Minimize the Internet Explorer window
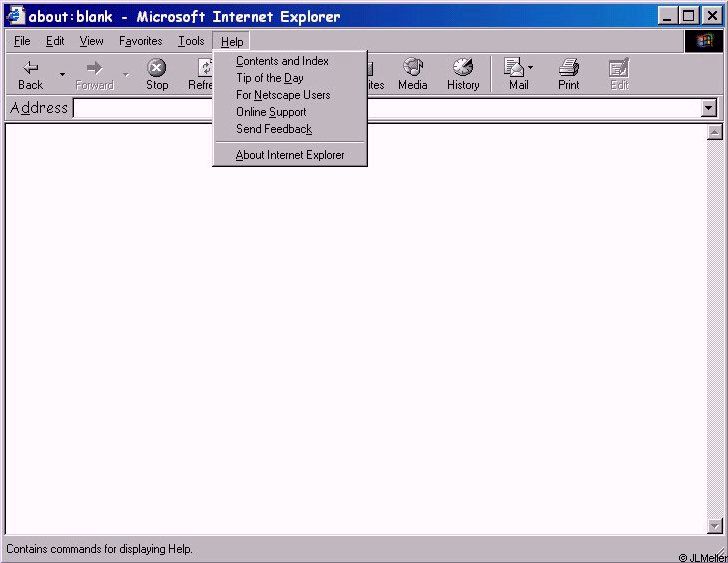 tap(667, 16)
